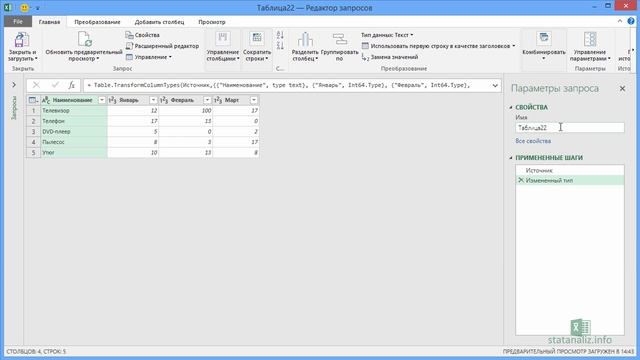The height and width of the screenshot is (360, 640).
Task: Click the query name field 'Таблица22'
Action: tap(569, 128)
